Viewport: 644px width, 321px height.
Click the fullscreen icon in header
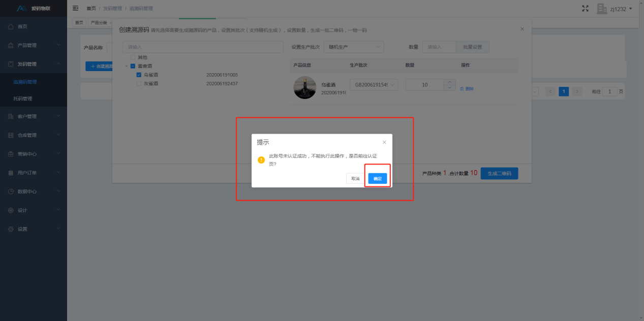pos(585,9)
